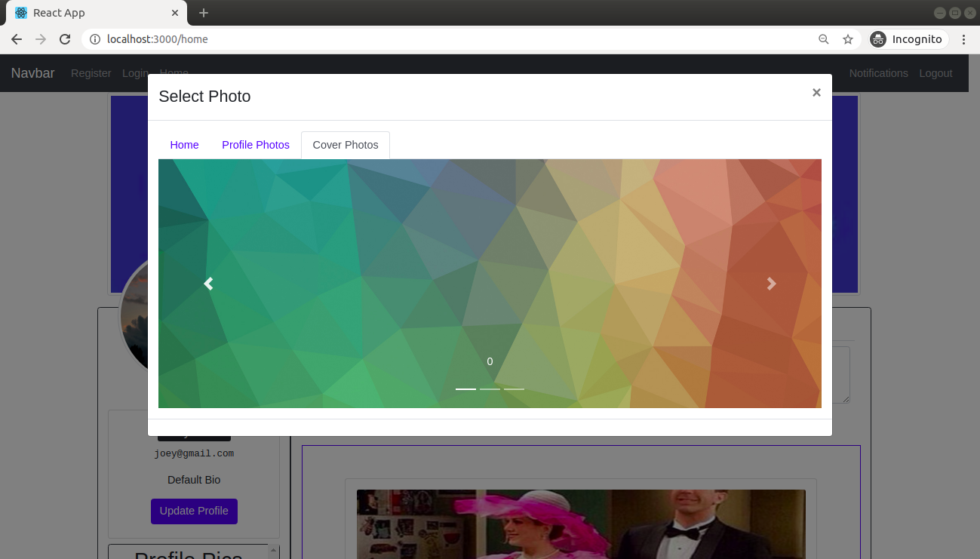Click the Navbar brand link
980x559 pixels.
pos(32,73)
